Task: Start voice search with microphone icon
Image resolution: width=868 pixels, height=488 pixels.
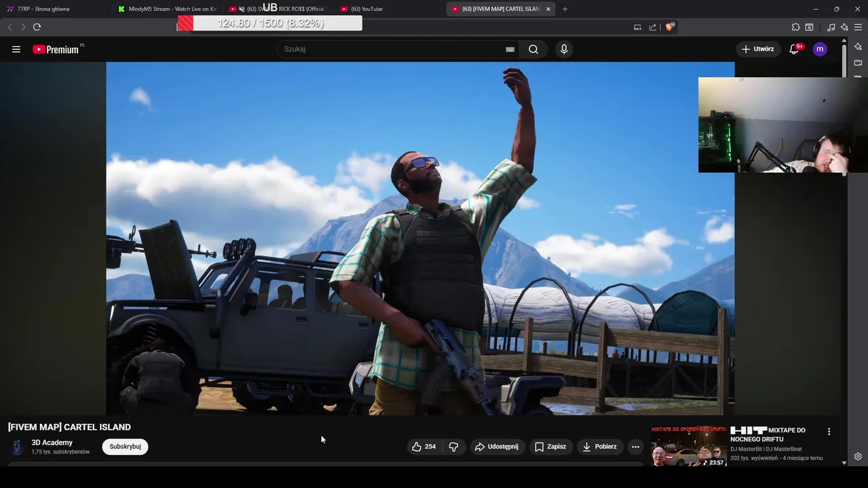Action: pyautogui.click(x=564, y=49)
